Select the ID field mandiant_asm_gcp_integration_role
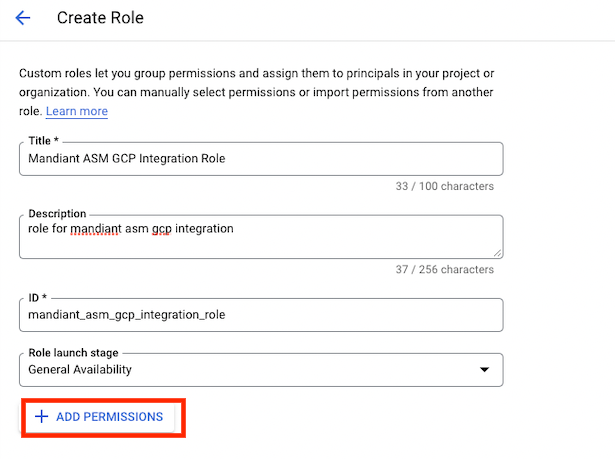The width and height of the screenshot is (615, 459). click(261, 315)
